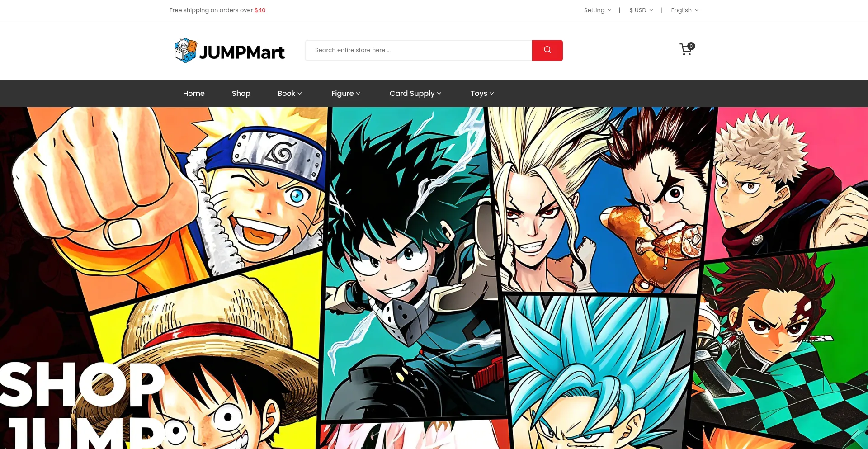Open the $ USD currency dropdown
The height and width of the screenshot is (449, 868).
641,10
